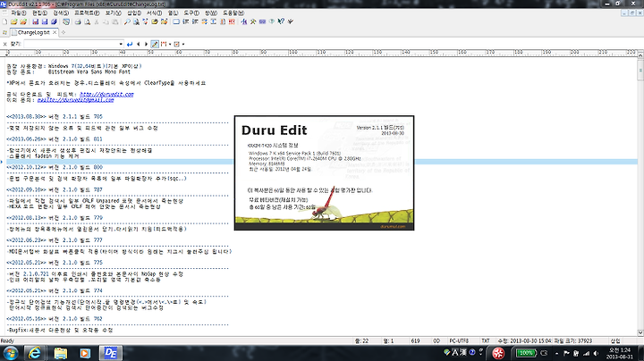This screenshot has height=361, width=644.
Task: Click the vertical scrollbar down arrow
Action: click(640, 332)
